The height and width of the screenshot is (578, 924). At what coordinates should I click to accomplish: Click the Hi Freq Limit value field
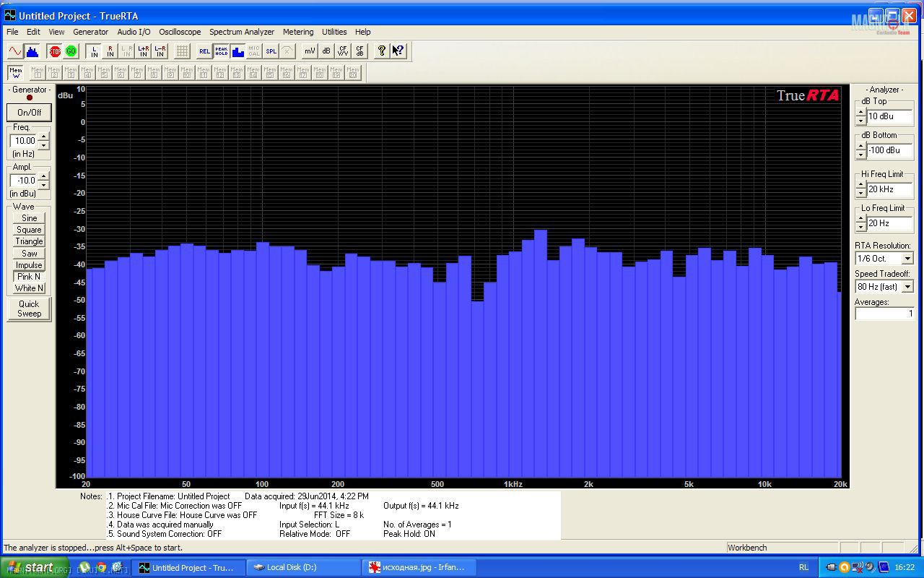point(890,189)
